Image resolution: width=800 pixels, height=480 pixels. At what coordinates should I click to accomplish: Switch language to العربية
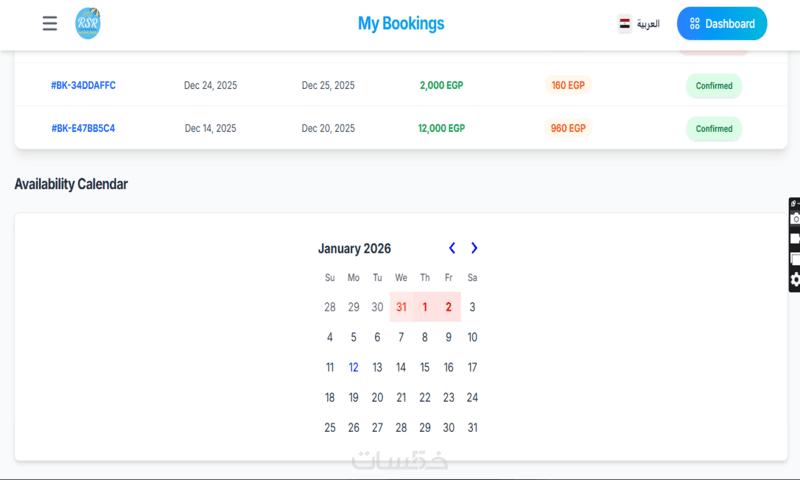pos(648,24)
